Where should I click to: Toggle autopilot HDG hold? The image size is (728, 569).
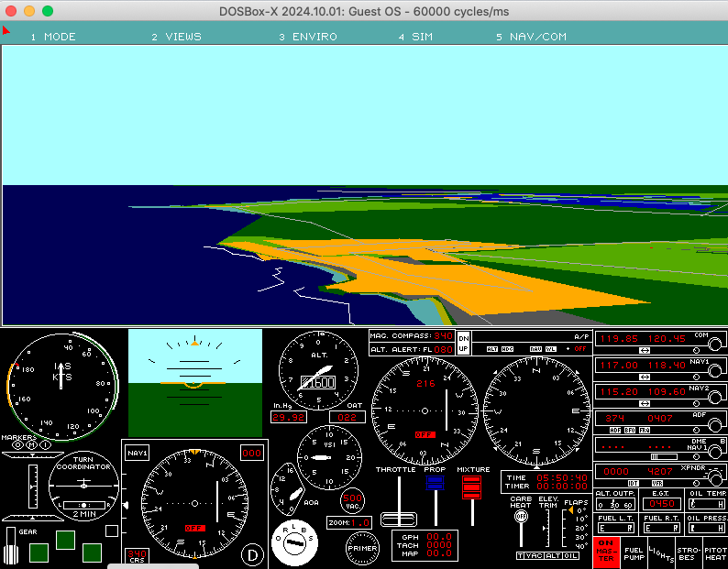point(507,349)
